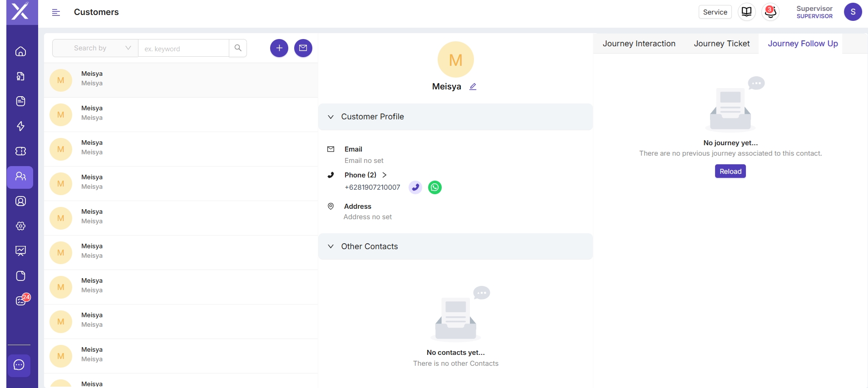Switch to the Journey Ticket tab

[721, 44]
